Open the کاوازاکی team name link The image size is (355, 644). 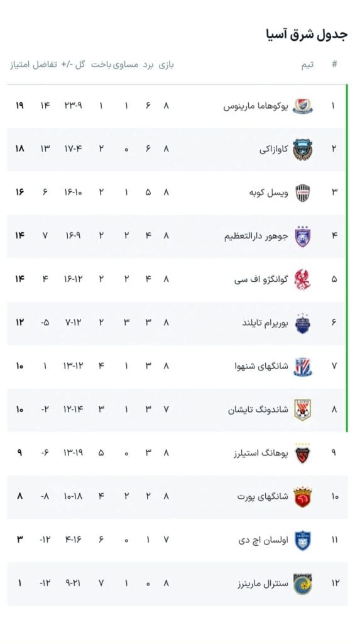click(x=274, y=150)
